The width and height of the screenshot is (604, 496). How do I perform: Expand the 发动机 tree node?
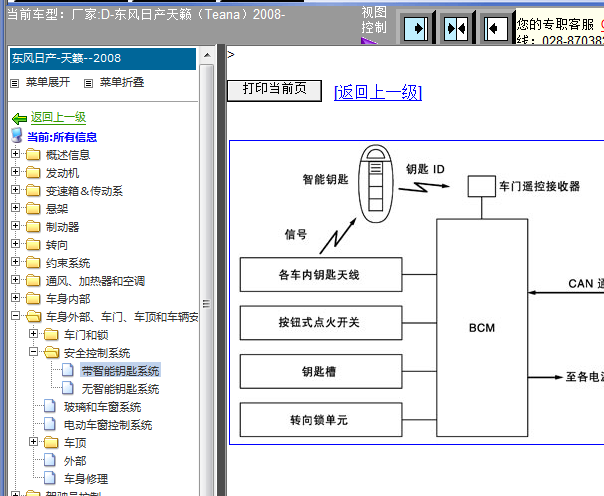tap(15, 171)
